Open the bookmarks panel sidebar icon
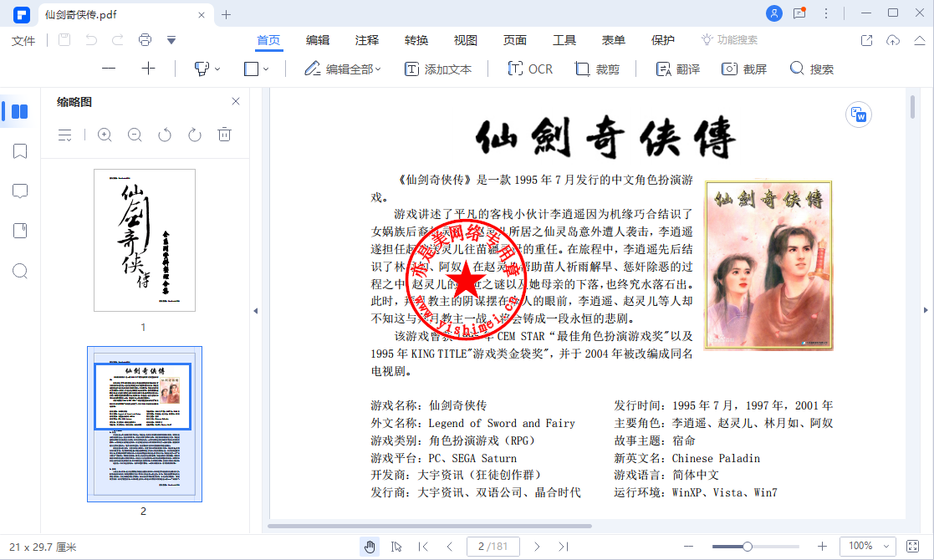 (x=20, y=151)
